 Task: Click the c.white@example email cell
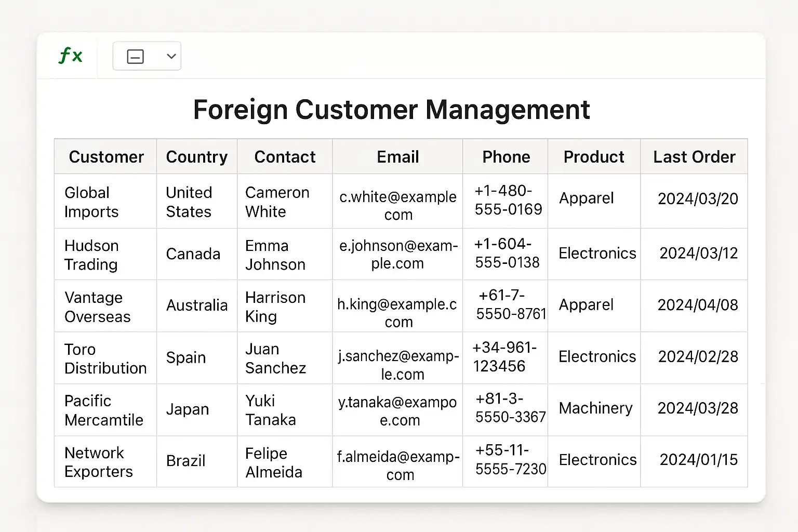pyautogui.click(x=397, y=205)
